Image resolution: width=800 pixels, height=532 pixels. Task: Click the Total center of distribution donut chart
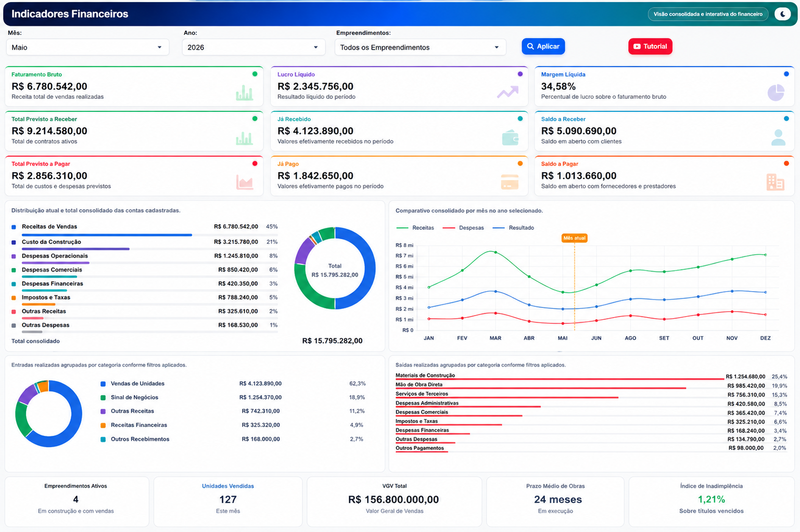pos(335,270)
